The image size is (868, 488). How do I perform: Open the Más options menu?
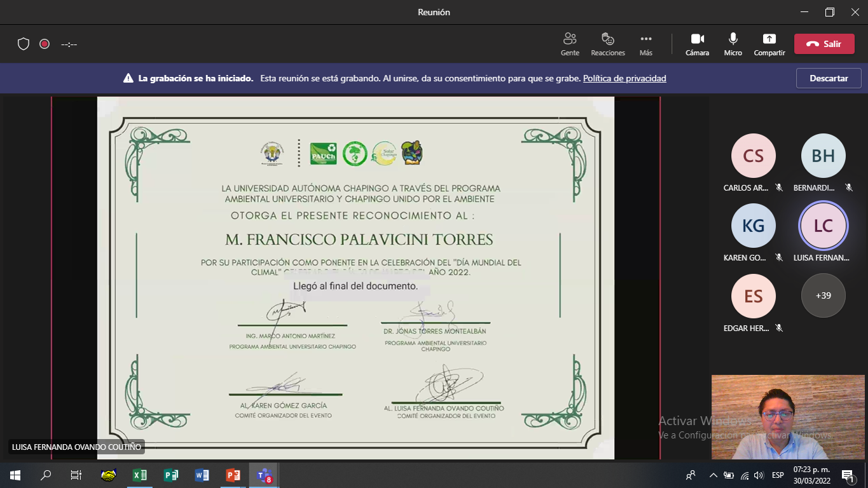[646, 44]
